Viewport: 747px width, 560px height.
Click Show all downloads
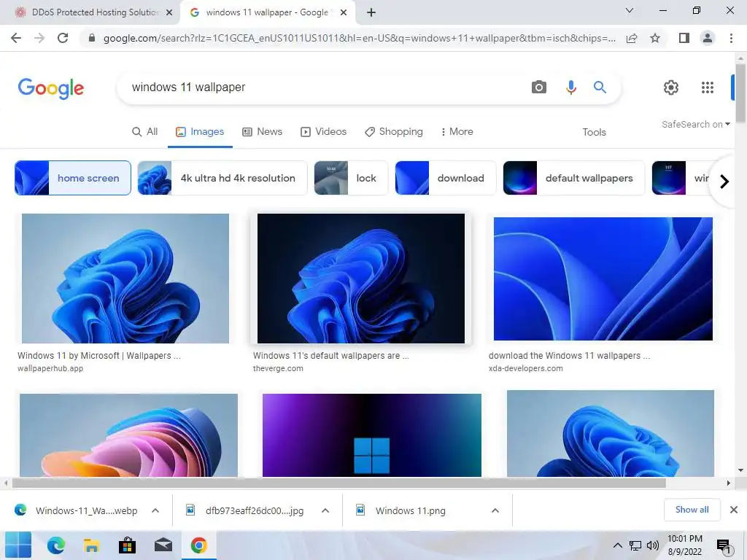[x=692, y=510]
